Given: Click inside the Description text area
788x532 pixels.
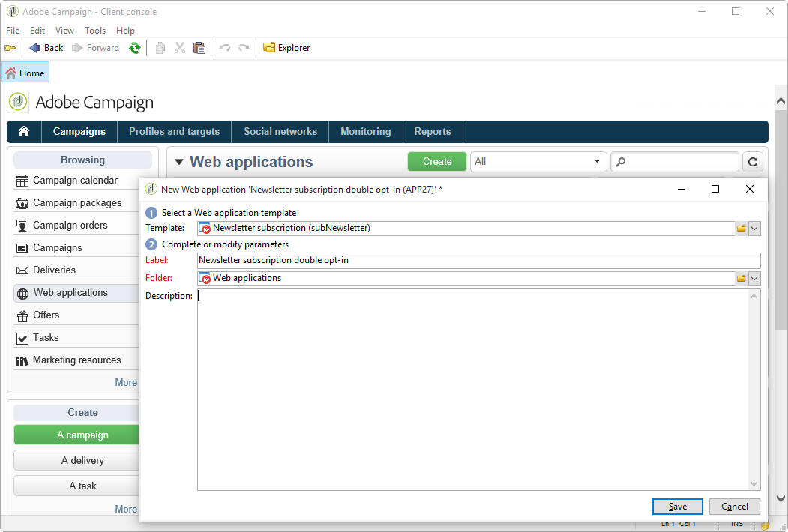Looking at the screenshot, I should [472, 390].
